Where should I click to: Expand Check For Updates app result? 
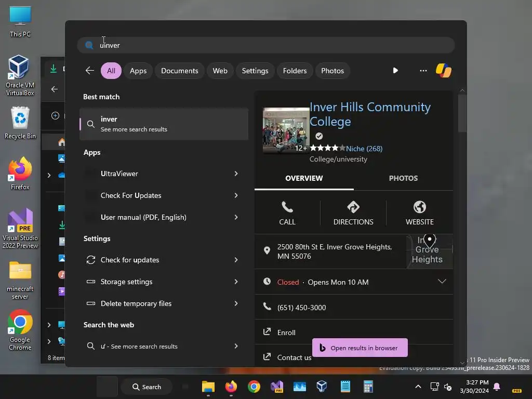pos(236,195)
